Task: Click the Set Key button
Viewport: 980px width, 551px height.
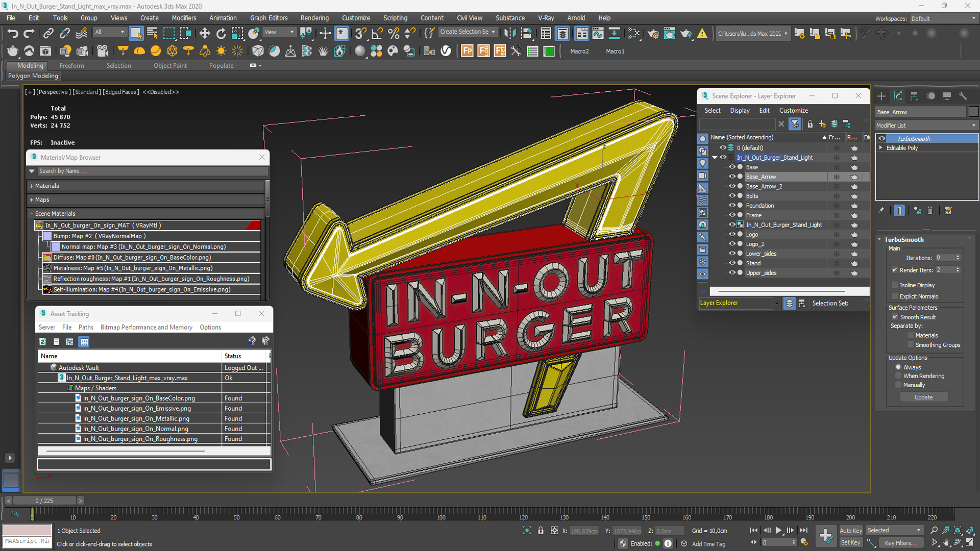Action: [851, 543]
